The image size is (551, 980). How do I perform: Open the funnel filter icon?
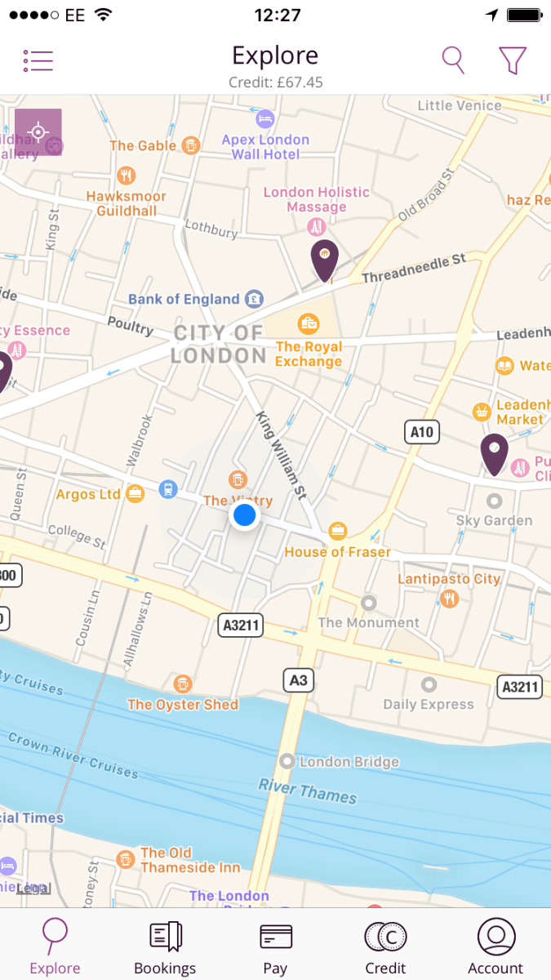click(513, 60)
